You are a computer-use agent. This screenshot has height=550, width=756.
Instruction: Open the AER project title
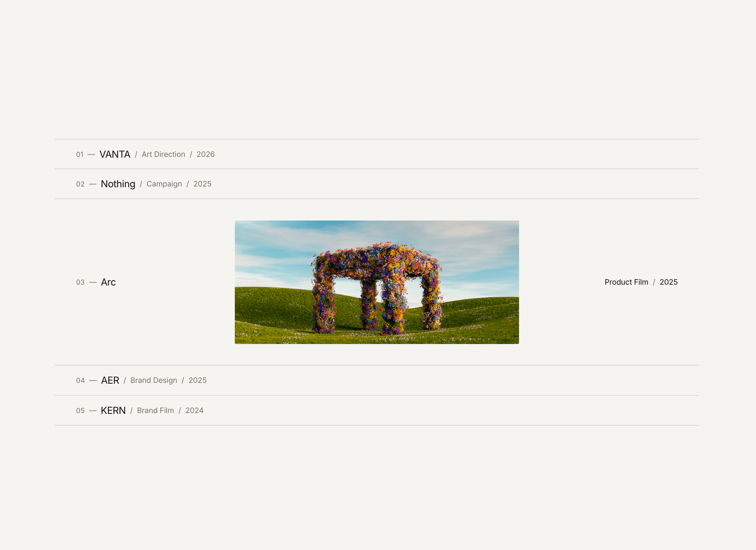tap(110, 380)
